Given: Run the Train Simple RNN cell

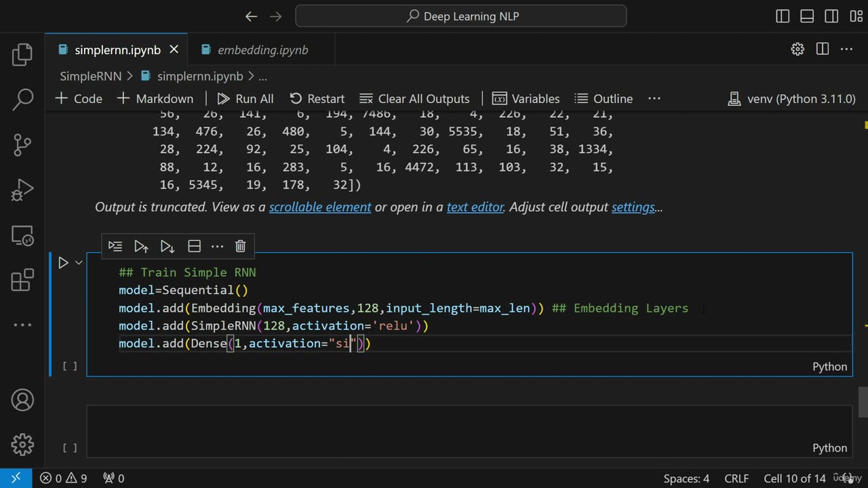Looking at the screenshot, I should [63, 262].
